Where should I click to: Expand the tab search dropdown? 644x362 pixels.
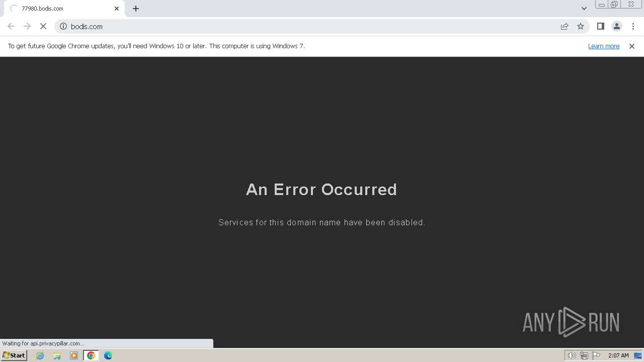coord(584,9)
